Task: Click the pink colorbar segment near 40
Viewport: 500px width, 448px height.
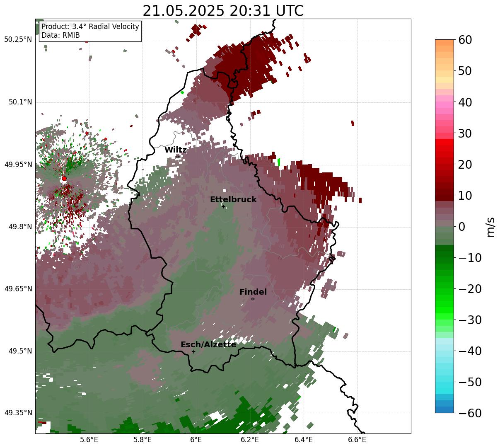Action: coord(444,104)
